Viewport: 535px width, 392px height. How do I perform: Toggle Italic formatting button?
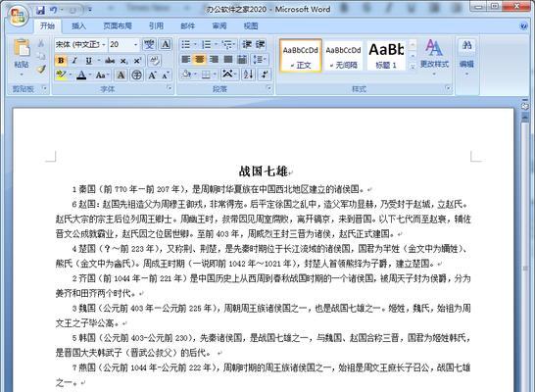(x=74, y=61)
